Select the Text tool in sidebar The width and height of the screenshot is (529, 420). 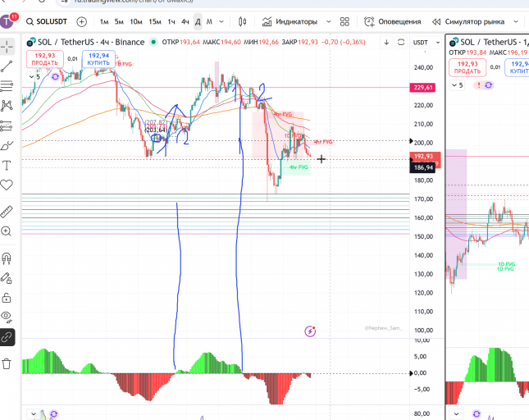tap(7, 166)
